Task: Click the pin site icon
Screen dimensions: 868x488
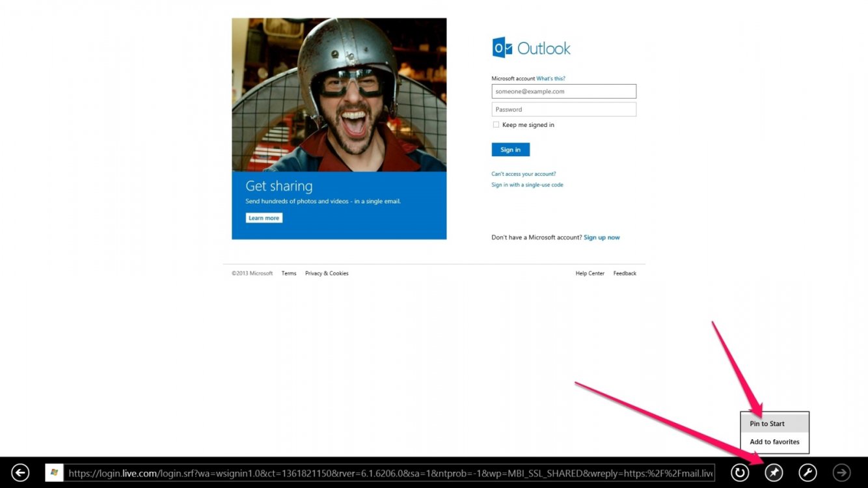Action: click(x=774, y=472)
